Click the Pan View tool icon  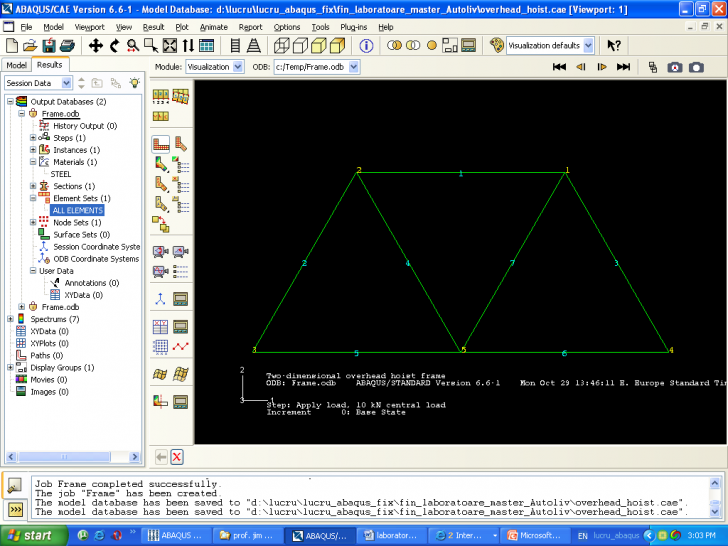pos(96,45)
